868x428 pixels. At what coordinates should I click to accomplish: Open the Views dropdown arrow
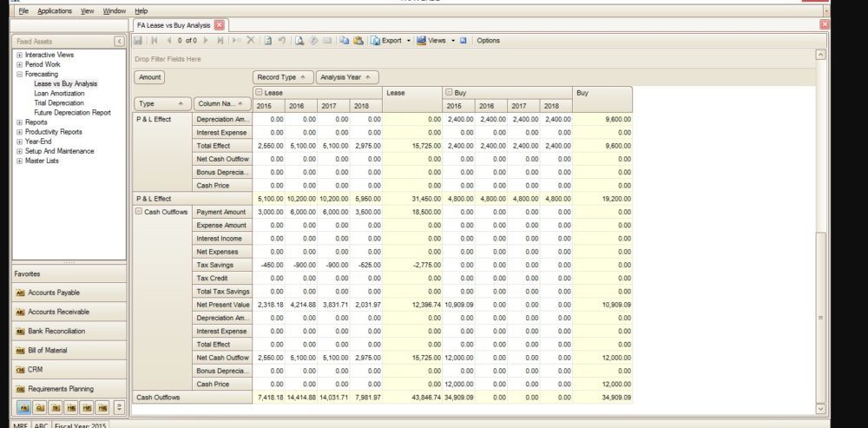click(452, 40)
